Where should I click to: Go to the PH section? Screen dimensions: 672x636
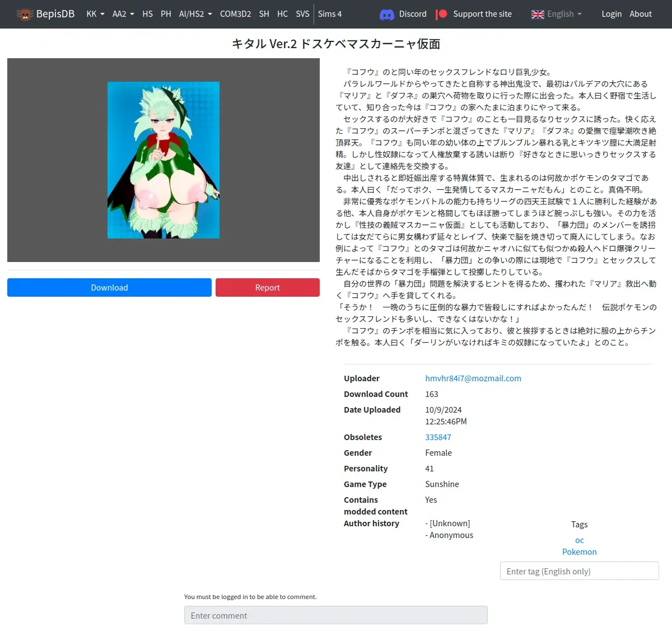[166, 14]
